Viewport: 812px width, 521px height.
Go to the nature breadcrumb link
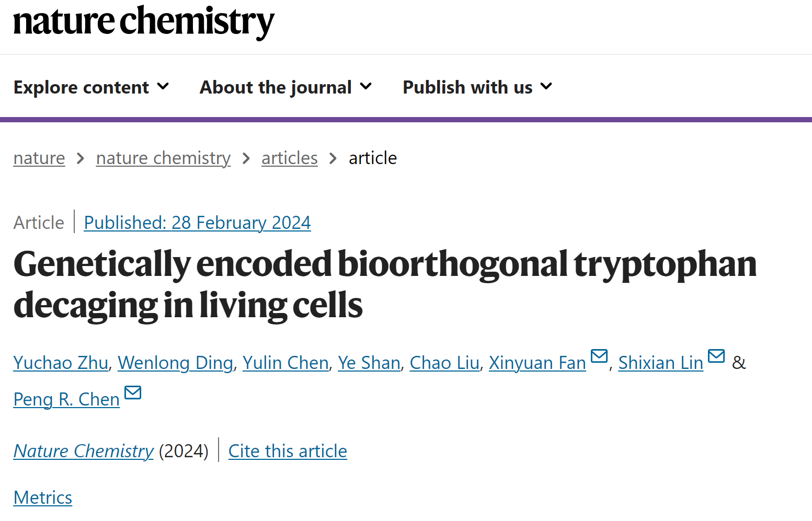click(39, 158)
